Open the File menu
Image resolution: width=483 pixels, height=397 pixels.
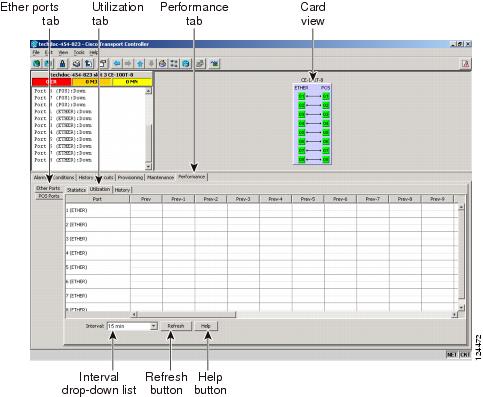pyautogui.click(x=36, y=52)
